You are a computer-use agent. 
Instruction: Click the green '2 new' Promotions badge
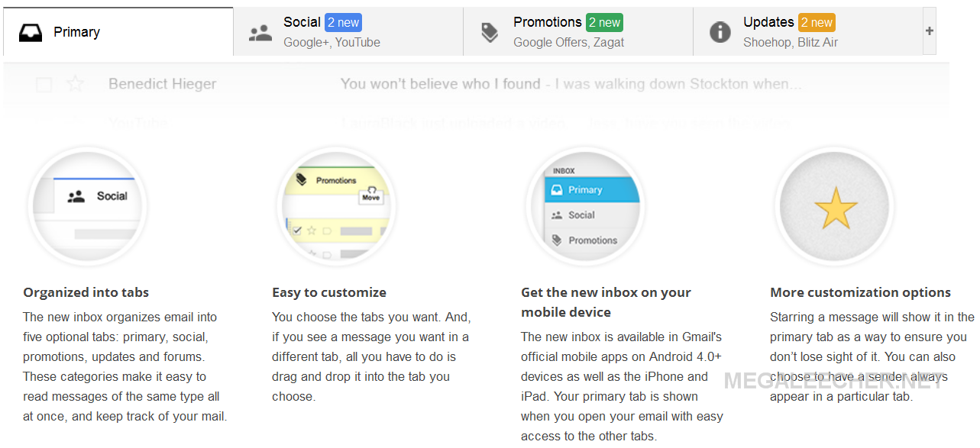(x=605, y=22)
